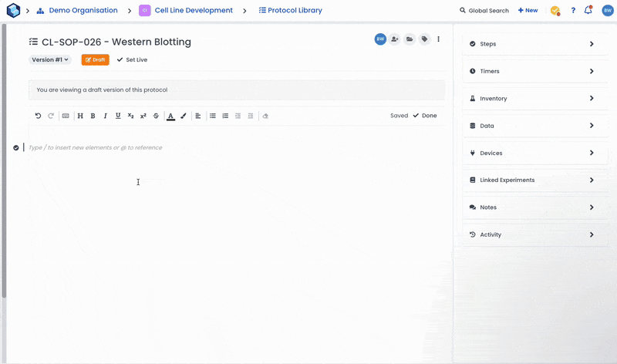Click the protocol editor text area placeholder
Image resolution: width=617 pixels, height=364 pixels.
[x=95, y=147]
